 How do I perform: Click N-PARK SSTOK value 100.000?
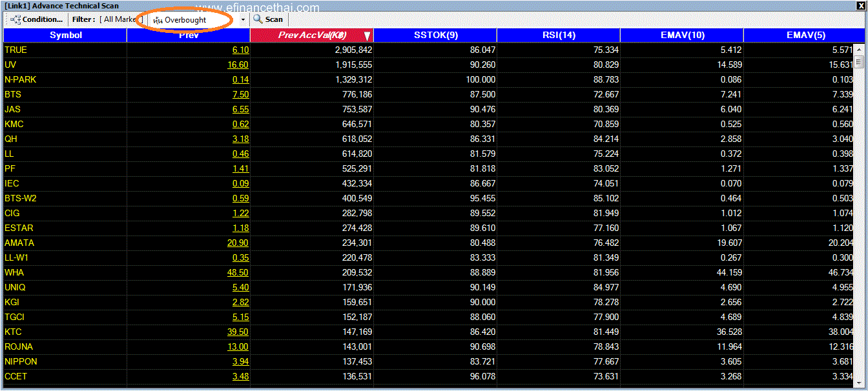[x=480, y=79]
